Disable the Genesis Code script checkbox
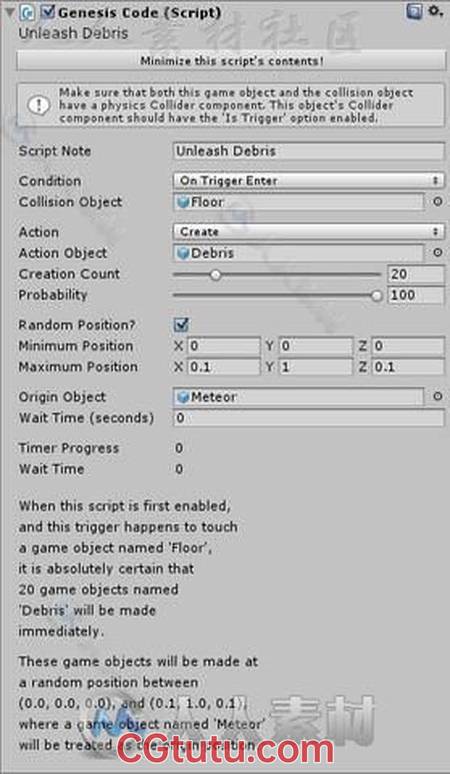The image size is (450, 774). click(47, 12)
